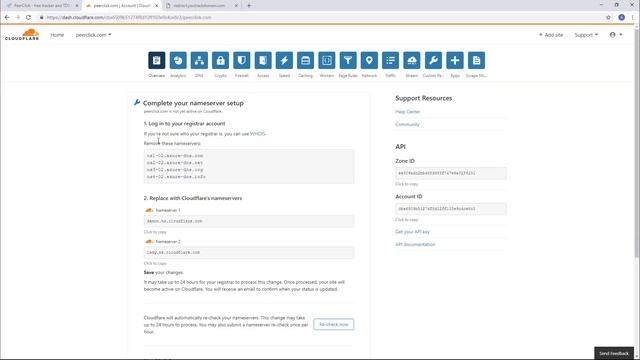Open the Scrape Shield document icon
Viewport: 640px width, 360px height.
point(476,60)
